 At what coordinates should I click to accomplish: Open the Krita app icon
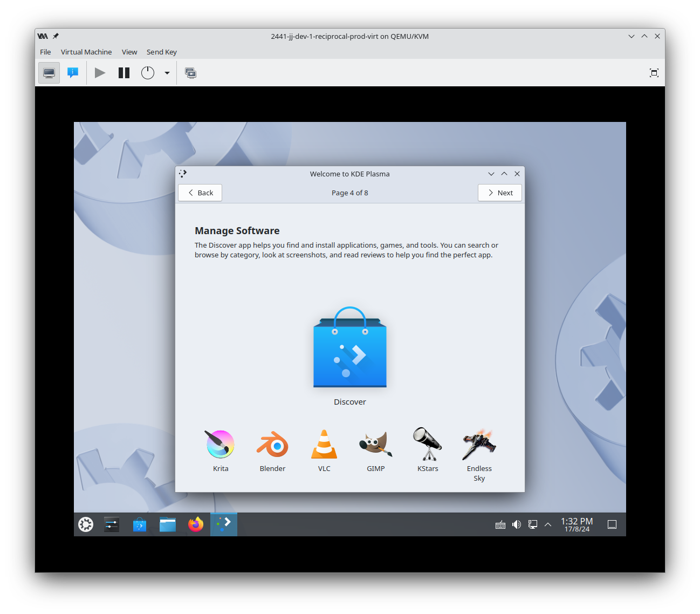(x=220, y=445)
